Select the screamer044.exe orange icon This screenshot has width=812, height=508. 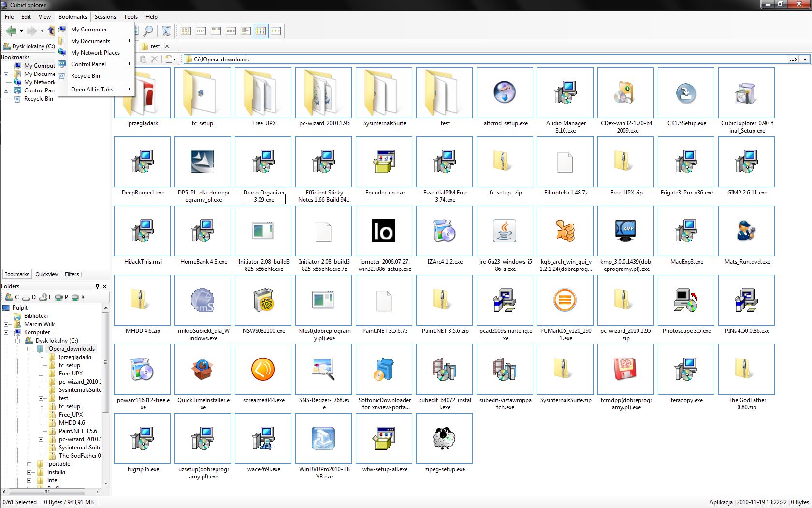263,369
